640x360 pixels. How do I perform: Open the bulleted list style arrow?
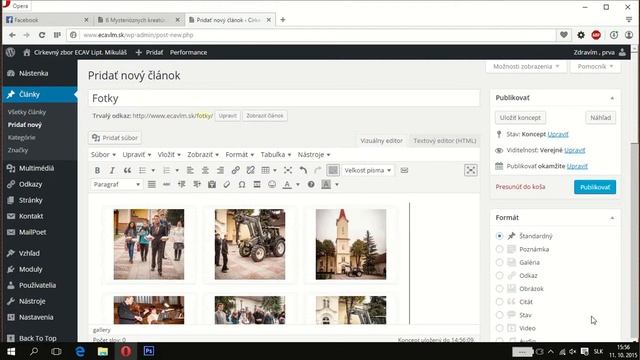click(x=153, y=170)
